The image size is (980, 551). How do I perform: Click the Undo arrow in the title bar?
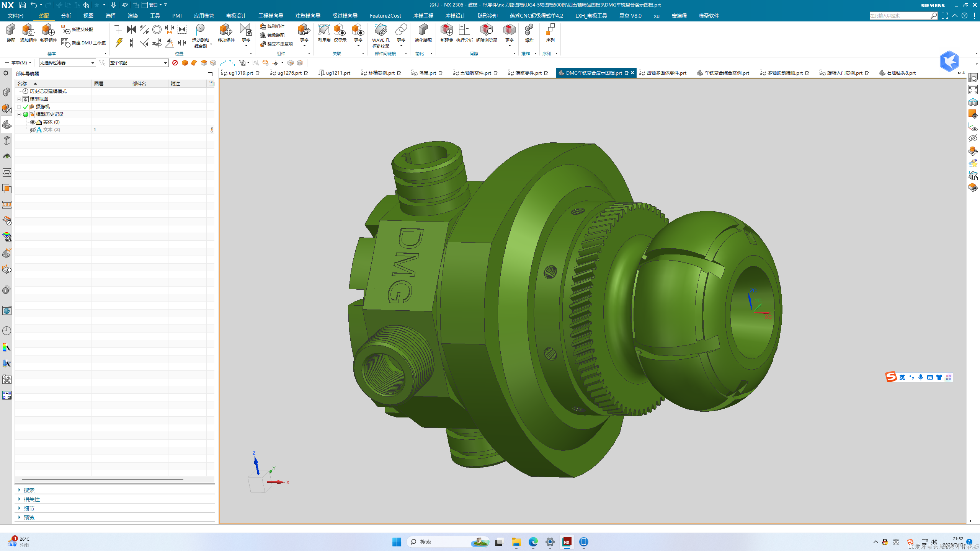click(34, 5)
